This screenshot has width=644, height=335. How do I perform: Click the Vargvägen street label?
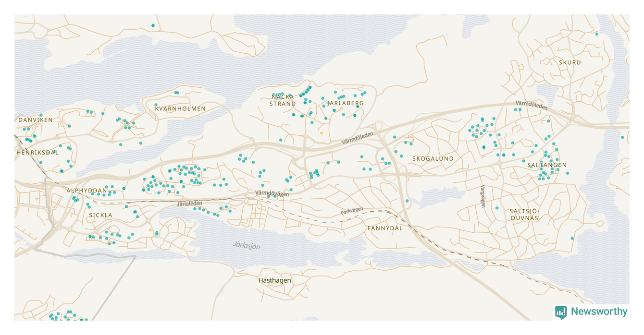pyautogui.click(x=483, y=196)
